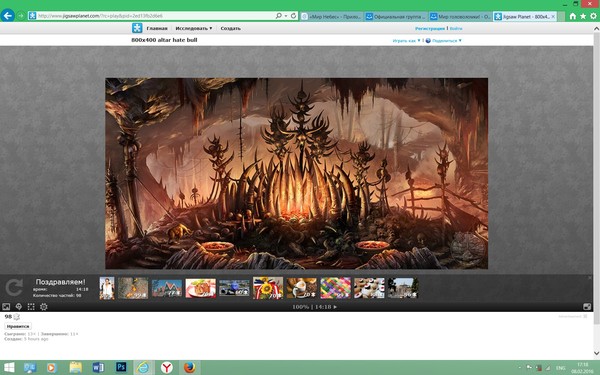Open the Создать menu item
Viewport: 600px width, 375px height.
click(x=230, y=28)
